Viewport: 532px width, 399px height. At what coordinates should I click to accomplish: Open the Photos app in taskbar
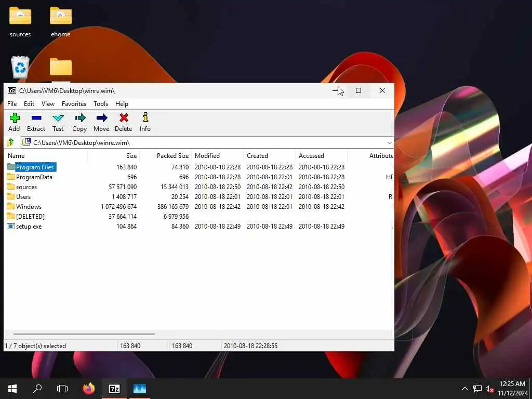[x=139, y=389]
